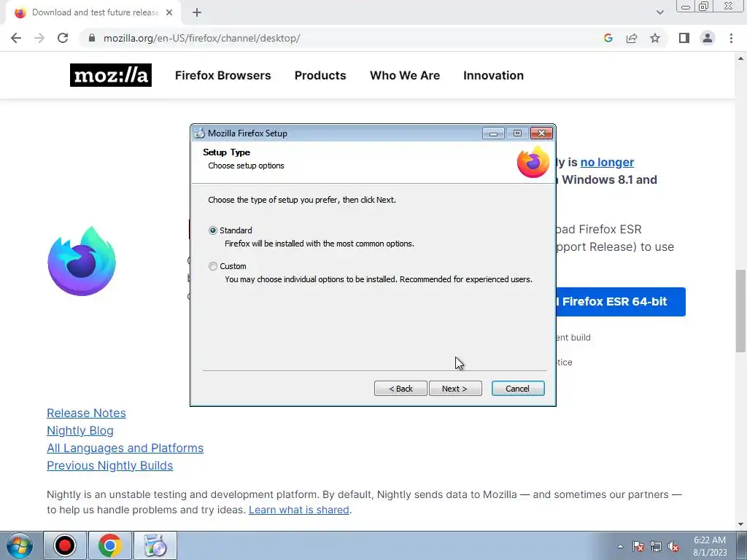Close the Download and test tab

point(169,13)
